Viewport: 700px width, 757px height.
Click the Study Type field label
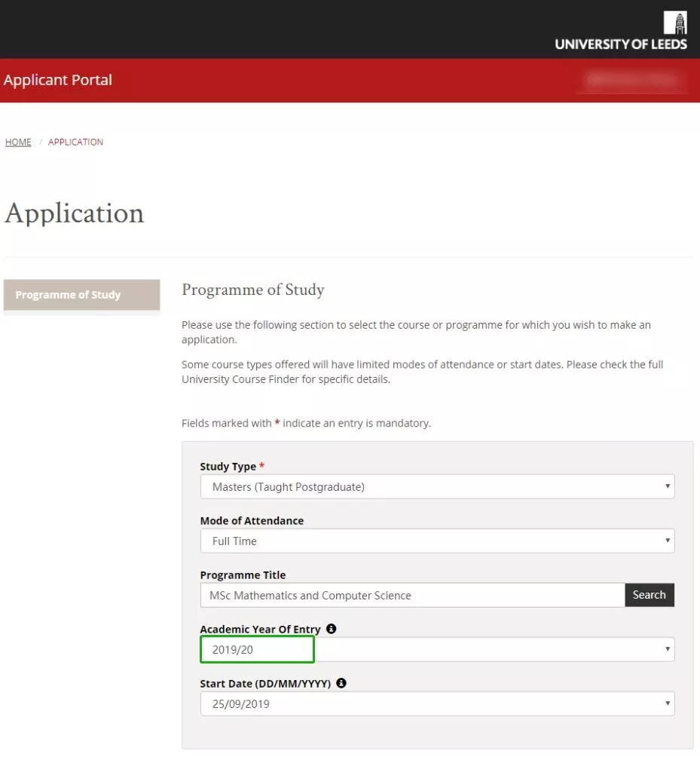coord(228,467)
